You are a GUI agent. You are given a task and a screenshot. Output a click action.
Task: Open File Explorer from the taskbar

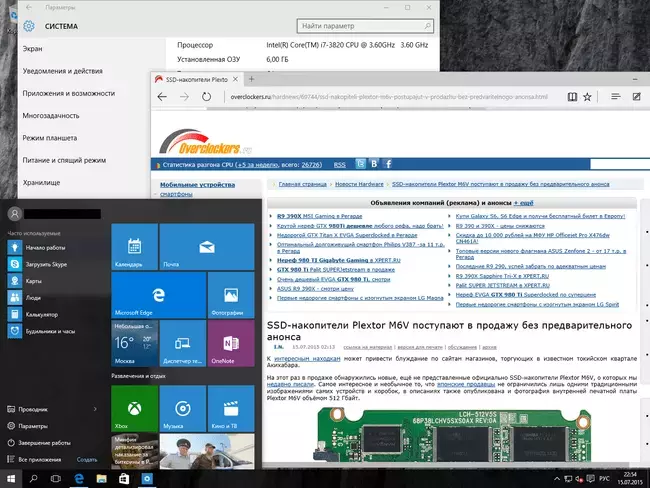tap(101, 479)
